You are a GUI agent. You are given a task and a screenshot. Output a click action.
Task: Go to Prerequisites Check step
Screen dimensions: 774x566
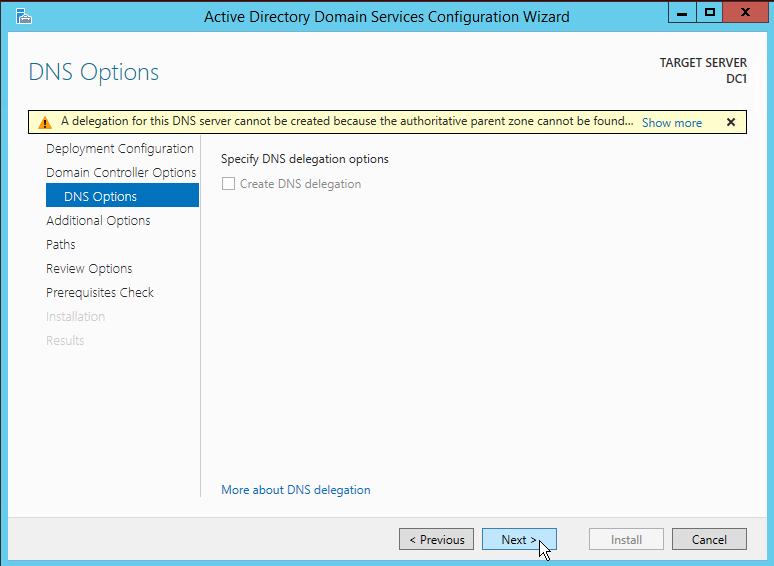[100, 293]
